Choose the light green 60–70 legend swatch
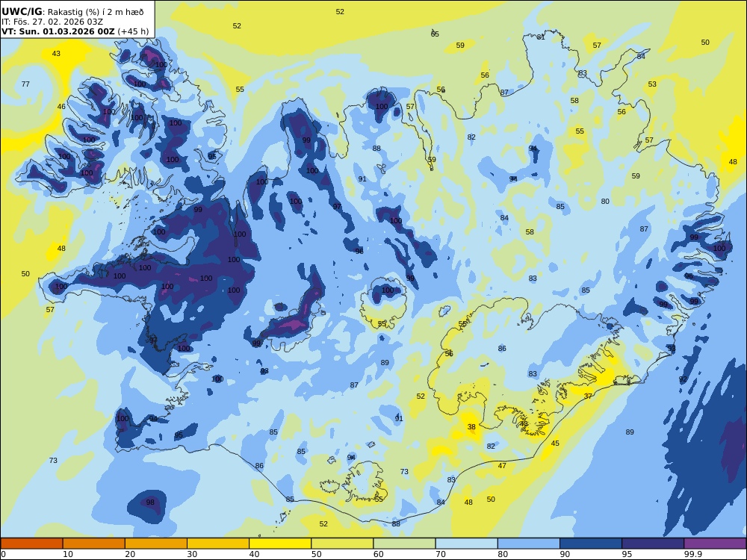747x560 pixels. [x=404, y=544]
